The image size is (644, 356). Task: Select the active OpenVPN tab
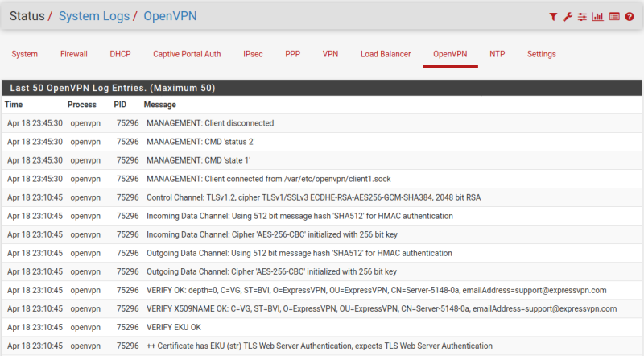coord(450,54)
